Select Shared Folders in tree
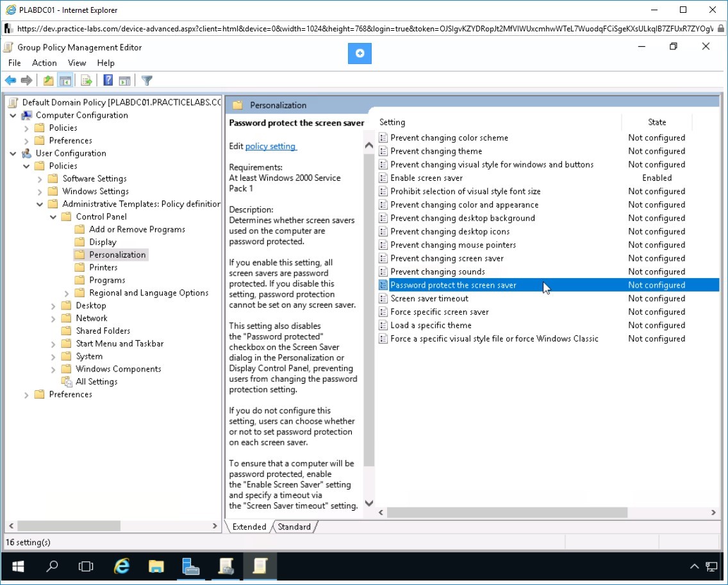This screenshot has width=728, height=585. [103, 331]
